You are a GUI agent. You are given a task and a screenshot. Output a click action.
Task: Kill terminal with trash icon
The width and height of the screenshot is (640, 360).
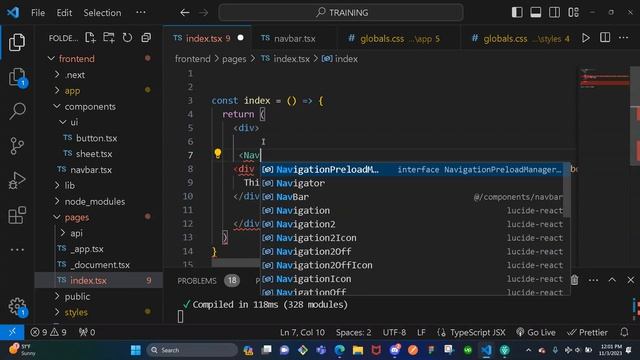(x=574, y=280)
